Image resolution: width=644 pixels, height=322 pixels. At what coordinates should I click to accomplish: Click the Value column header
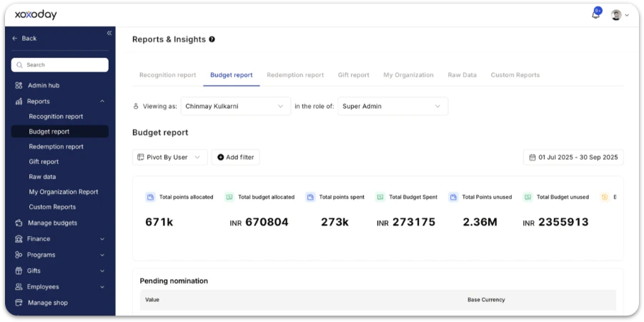[152, 300]
